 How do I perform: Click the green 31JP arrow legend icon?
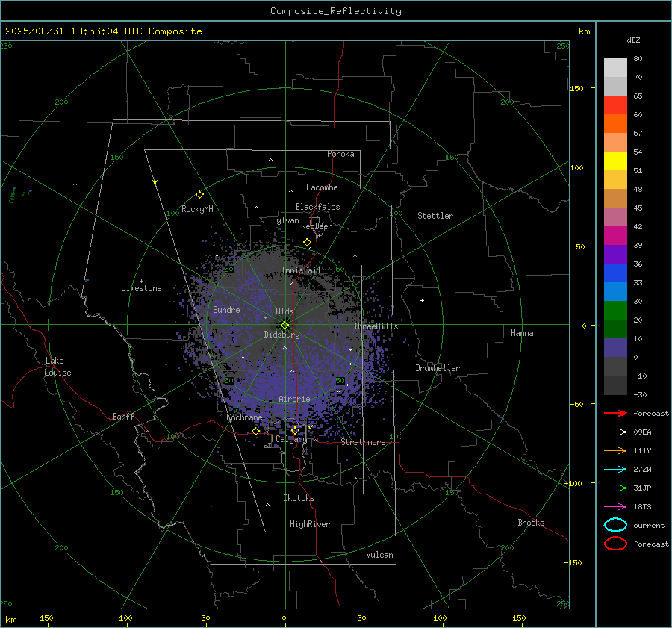(615, 488)
